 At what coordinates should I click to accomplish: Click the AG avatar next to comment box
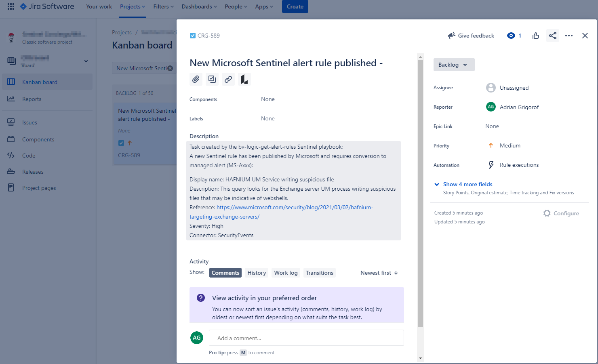pyautogui.click(x=197, y=338)
